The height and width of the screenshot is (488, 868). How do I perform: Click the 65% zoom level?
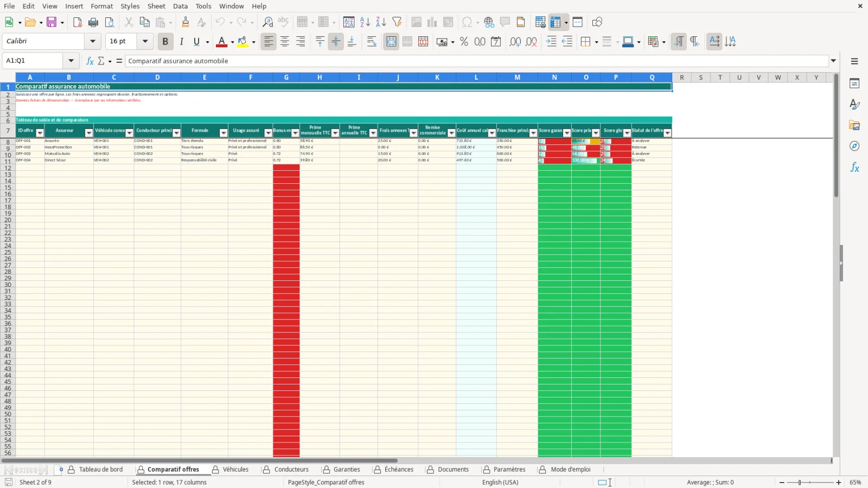point(856,483)
